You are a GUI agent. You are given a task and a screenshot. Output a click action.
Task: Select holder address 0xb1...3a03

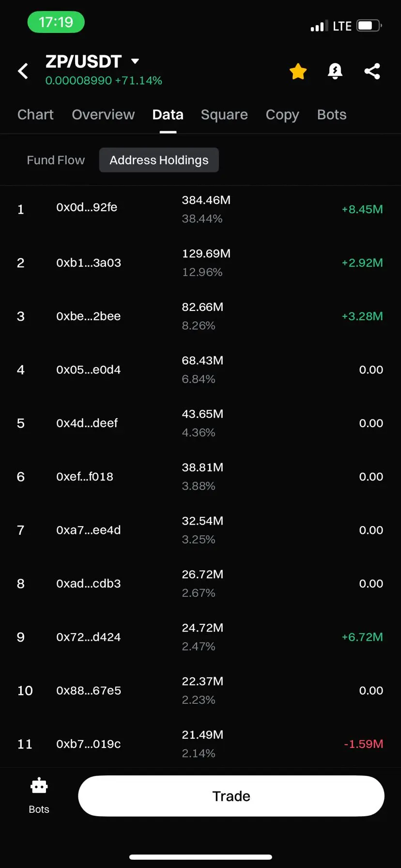(x=89, y=263)
